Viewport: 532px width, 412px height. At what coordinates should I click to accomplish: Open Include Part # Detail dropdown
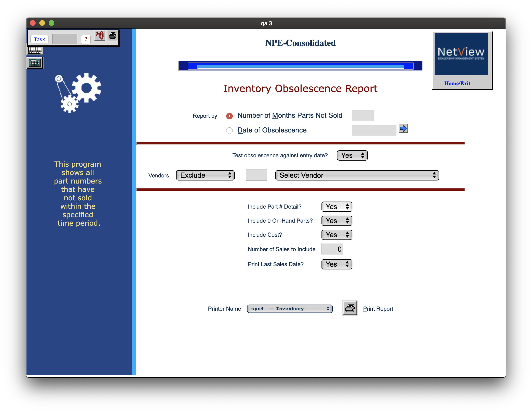point(337,207)
